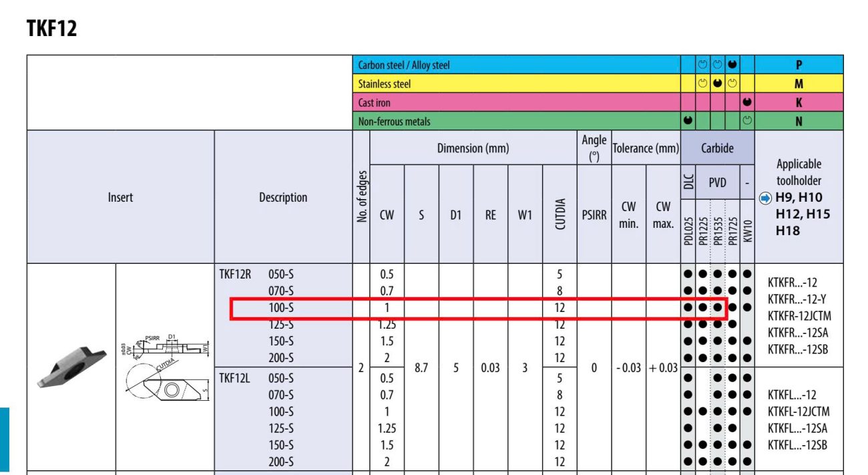Image resolution: width=868 pixels, height=475 pixels.
Task: Select the PDL025 grade column header
Action: click(x=688, y=230)
